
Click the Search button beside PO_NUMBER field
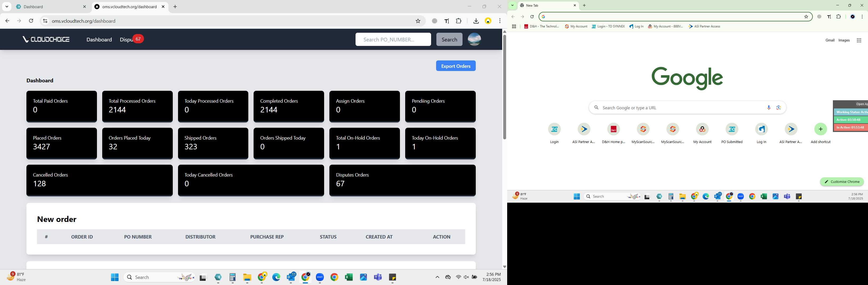click(x=449, y=39)
